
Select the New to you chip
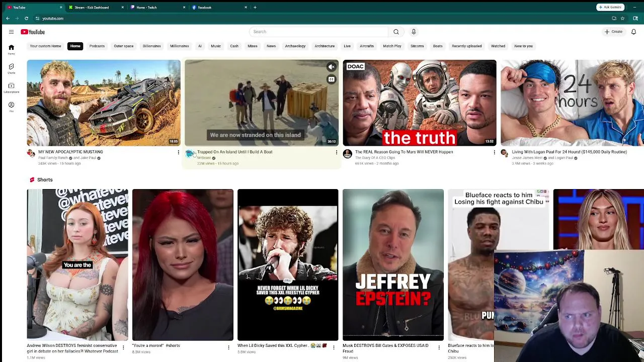(x=523, y=46)
